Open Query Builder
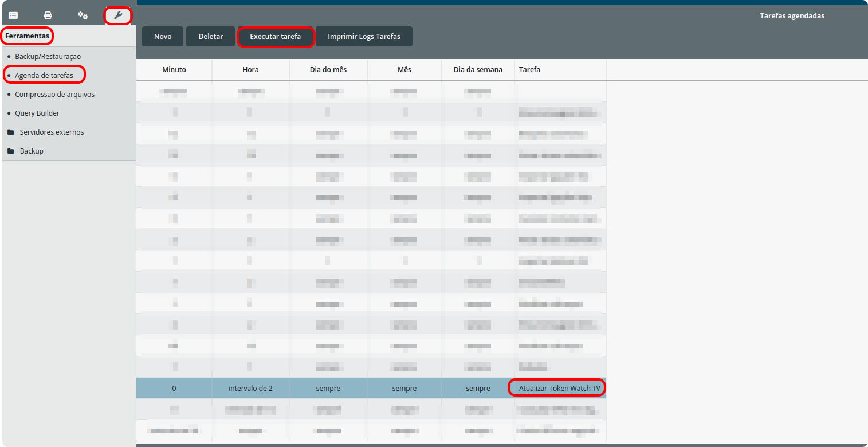The width and height of the screenshot is (868, 447). point(37,113)
